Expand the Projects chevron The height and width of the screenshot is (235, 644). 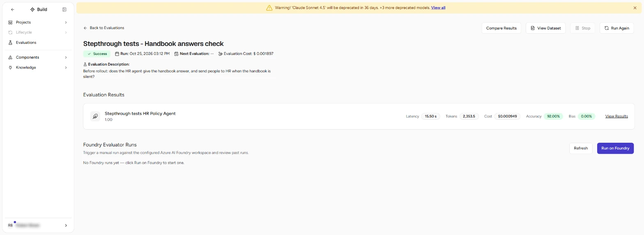pyautogui.click(x=66, y=23)
